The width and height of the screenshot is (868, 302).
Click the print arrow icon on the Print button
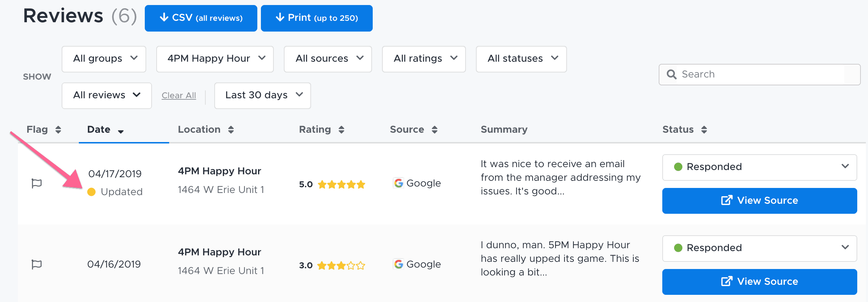coord(280,17)
